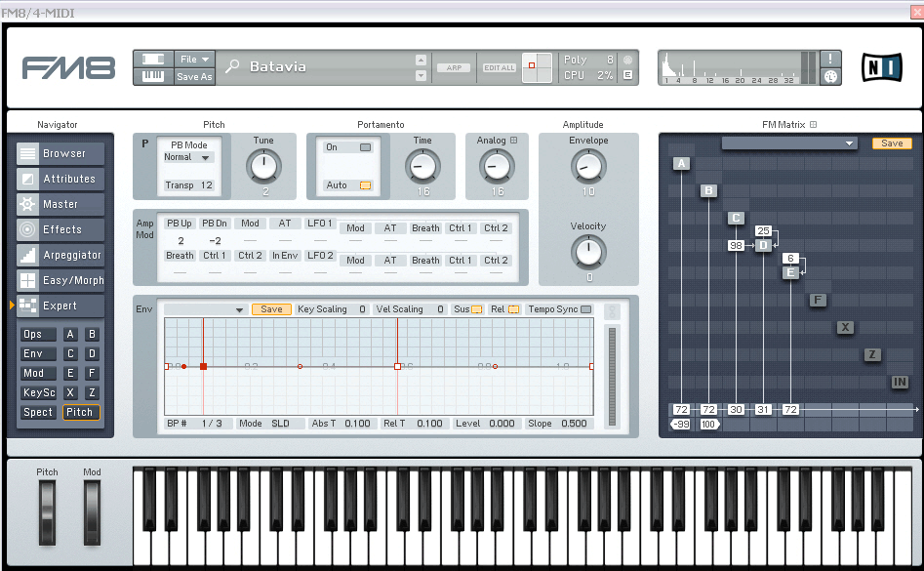Image resolution: width=924 pixels, height=571 pixels.
Task: Click the Pitch wheel
Action: click(47, 512)
